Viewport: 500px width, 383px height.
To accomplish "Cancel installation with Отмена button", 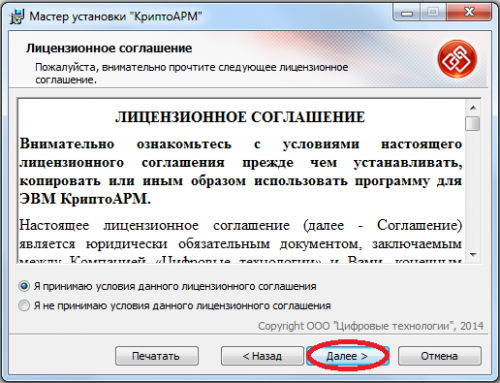I will click(439, 356).
